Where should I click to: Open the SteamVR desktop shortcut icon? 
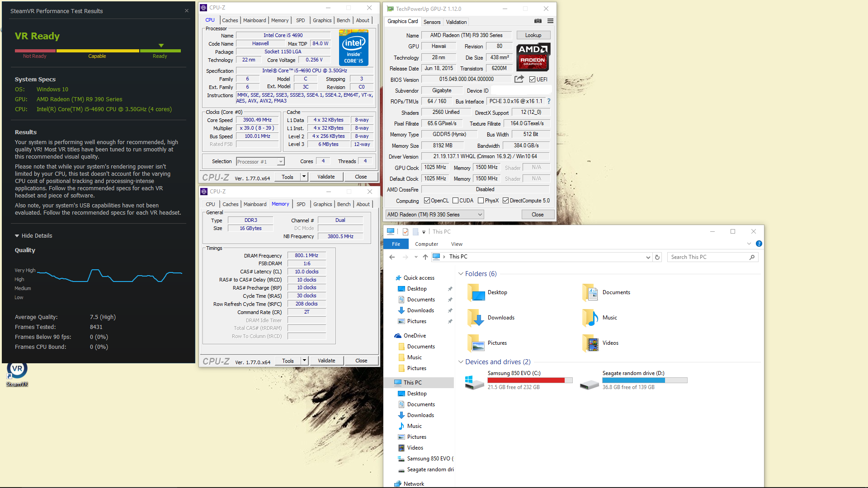[x=17, y=374]
